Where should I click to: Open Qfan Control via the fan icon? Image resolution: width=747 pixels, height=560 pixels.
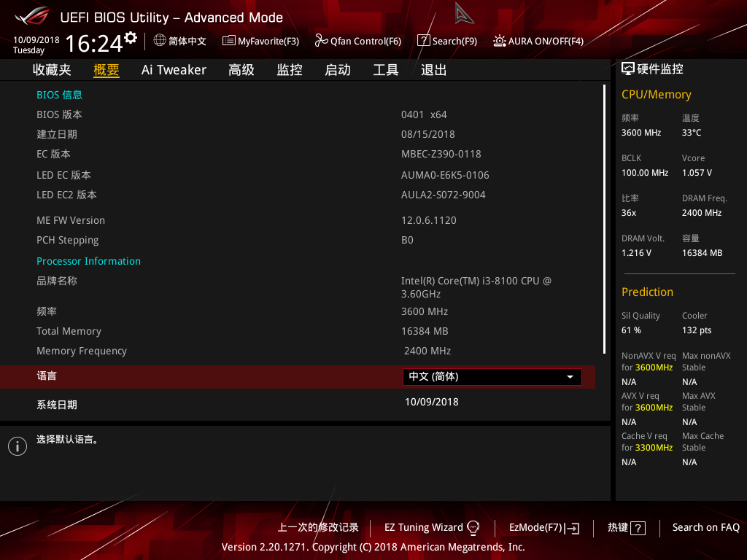[x=321, y=41]
